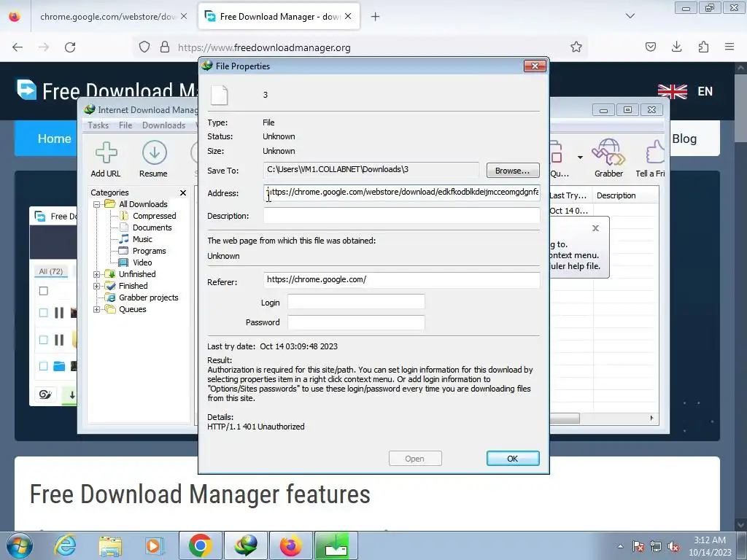
Task: Open the File menu in IDM
Action: point(125,125)
